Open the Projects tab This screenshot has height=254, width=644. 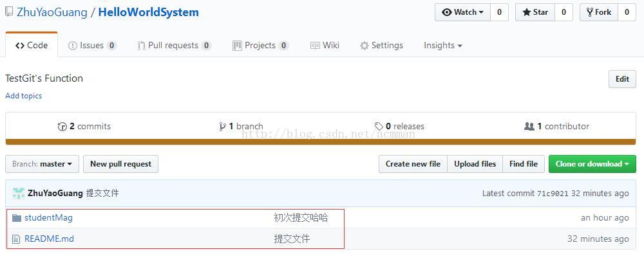[x=260, y=45]
